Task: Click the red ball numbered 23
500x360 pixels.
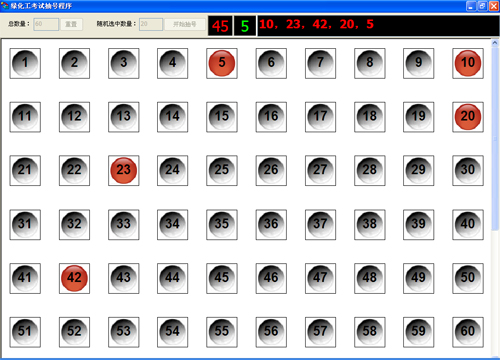Action: pyautogui.click(x=123, y=170)
